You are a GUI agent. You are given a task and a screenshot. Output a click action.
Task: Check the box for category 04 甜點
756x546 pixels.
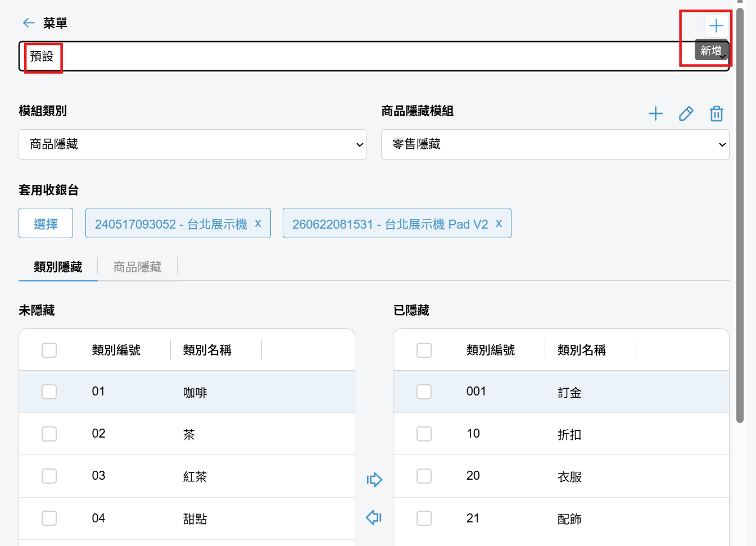(x=49, y=518)
